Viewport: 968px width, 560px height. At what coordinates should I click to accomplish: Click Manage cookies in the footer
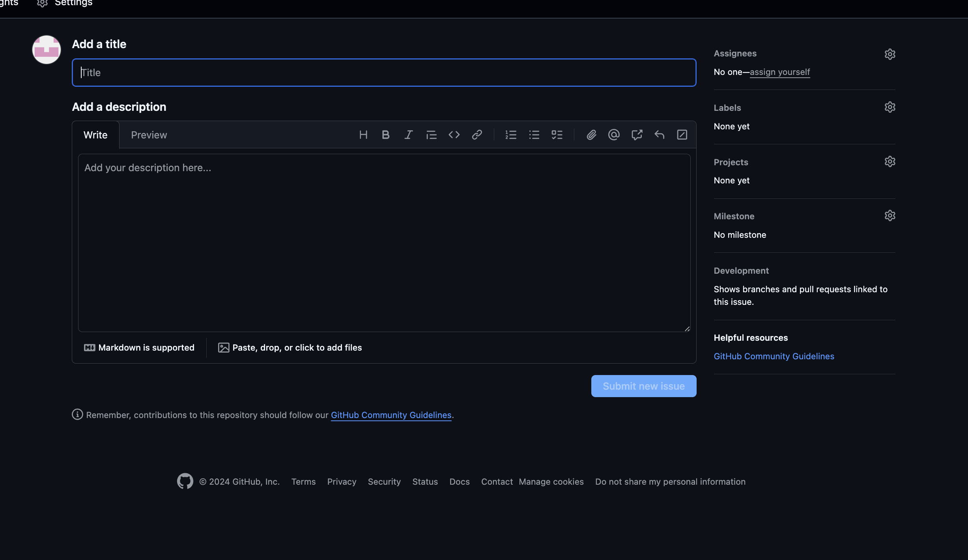click(551, 482)
